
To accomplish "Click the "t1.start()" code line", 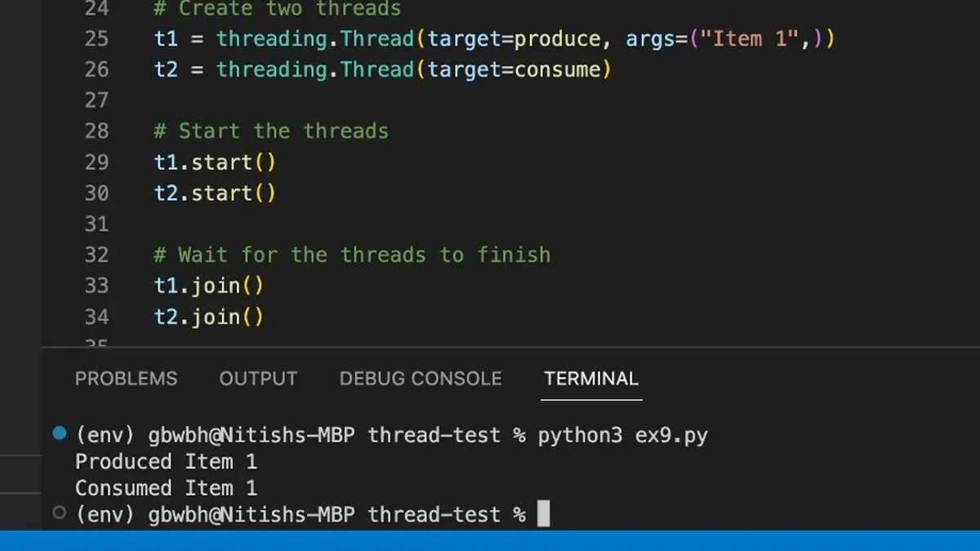I will point(216,162).
